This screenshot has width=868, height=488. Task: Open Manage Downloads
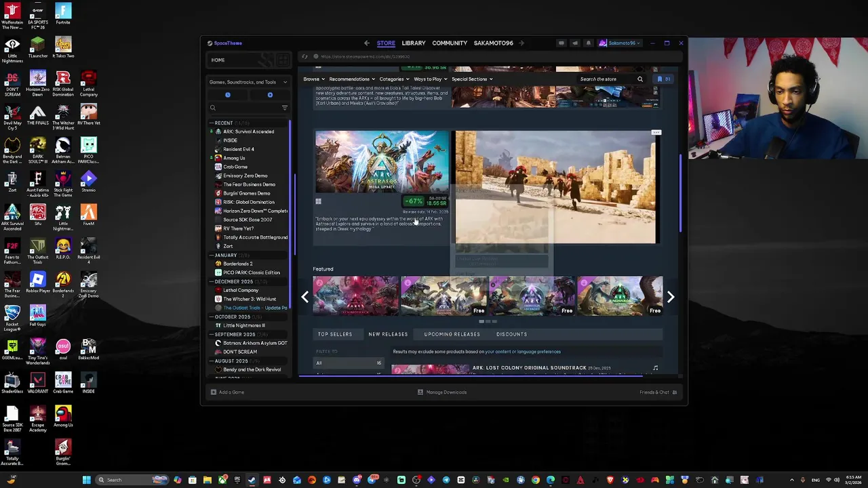(442, 392)
